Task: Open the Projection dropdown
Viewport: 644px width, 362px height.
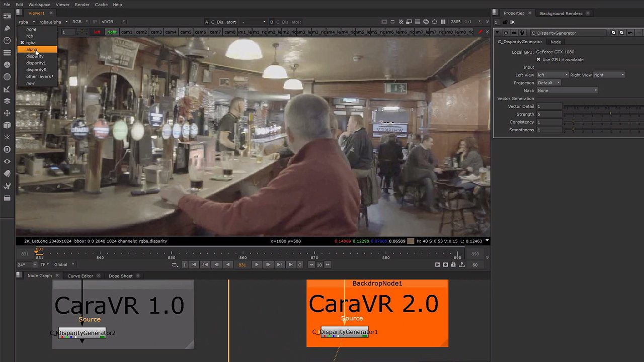Action: [548, 83]
